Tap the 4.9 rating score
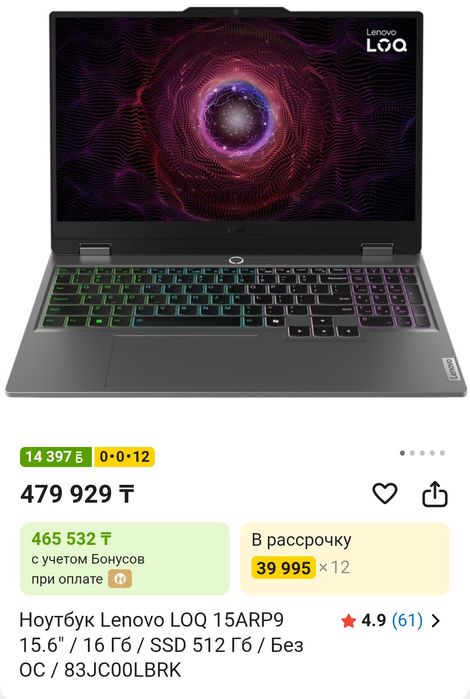Viewport: 470px width, 699px height. tap(373, 620)
